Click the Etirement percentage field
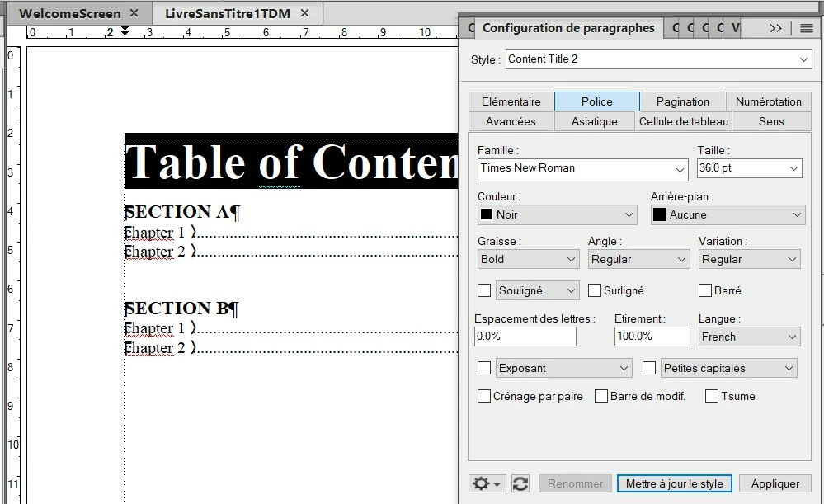This screenshot has width=824, height=504. click(652, 337)
